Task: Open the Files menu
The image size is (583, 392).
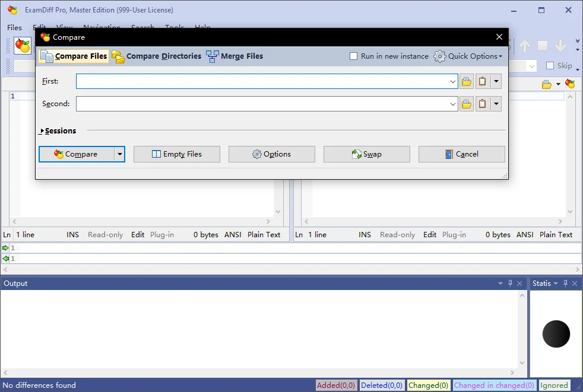Action: pyautogui.click(x=14, y=27)
